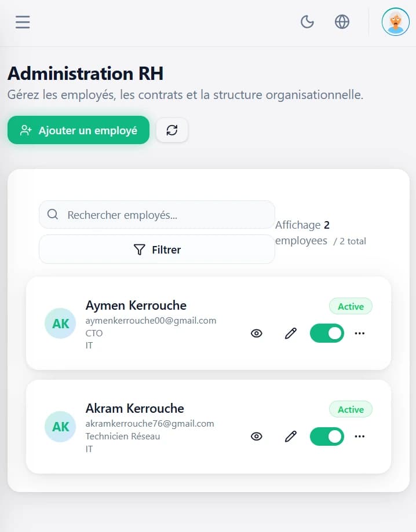Screen dimensions: 416x532
Task: Click the Ajouter un employé button
Action: pyautogui.click(x=78, y=130)
